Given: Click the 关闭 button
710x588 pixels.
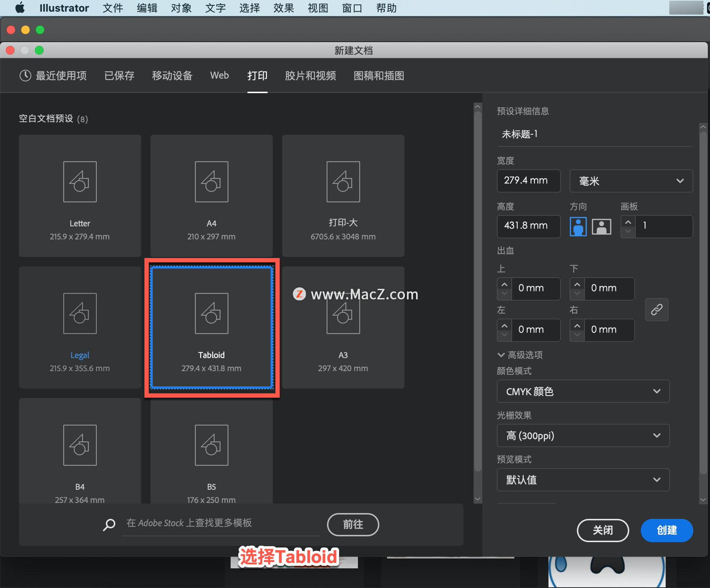Looking at the screenshot, I should click(603, 530).
